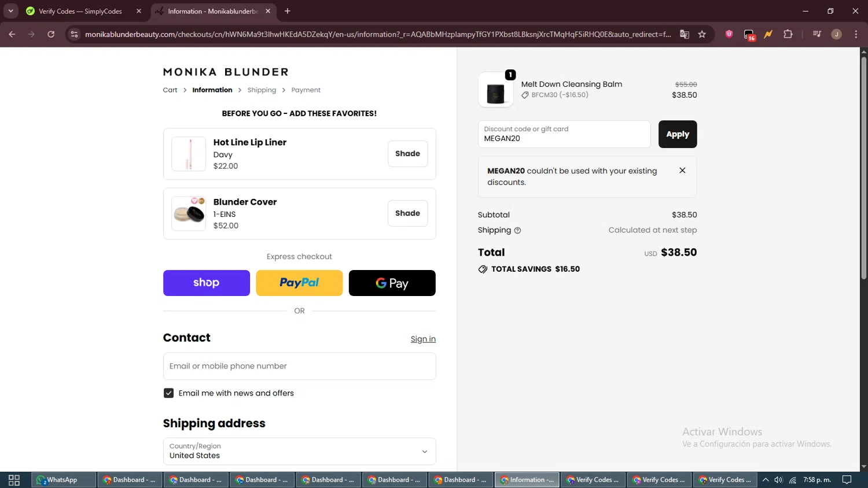
Task: Switch to the Verify Codes — SimplyCodes tab
Action: point(80,11)
